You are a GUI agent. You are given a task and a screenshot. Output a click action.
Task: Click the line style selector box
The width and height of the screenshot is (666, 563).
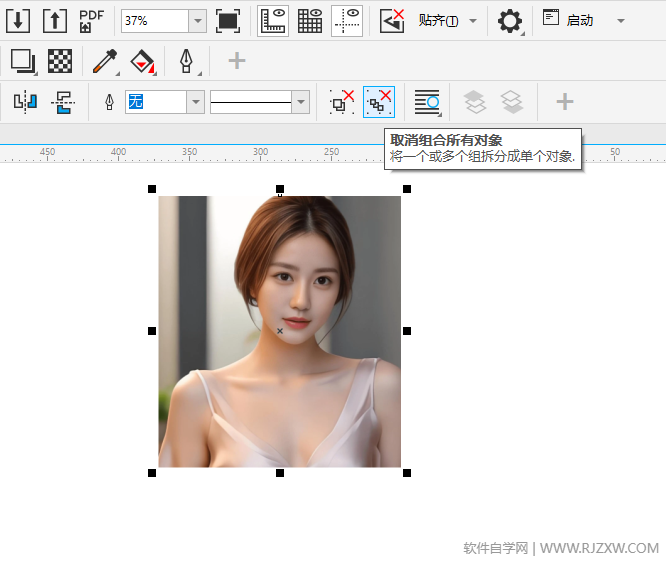click(251, 102)
